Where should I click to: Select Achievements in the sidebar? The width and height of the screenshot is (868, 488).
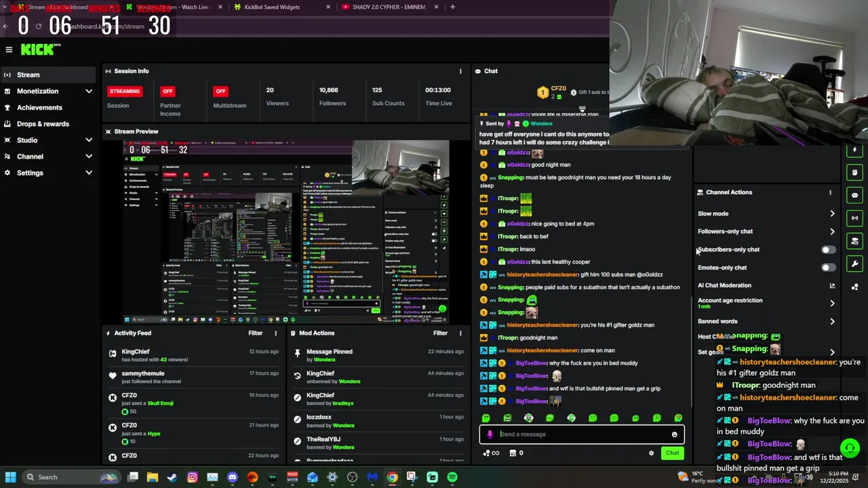point(47,108)
